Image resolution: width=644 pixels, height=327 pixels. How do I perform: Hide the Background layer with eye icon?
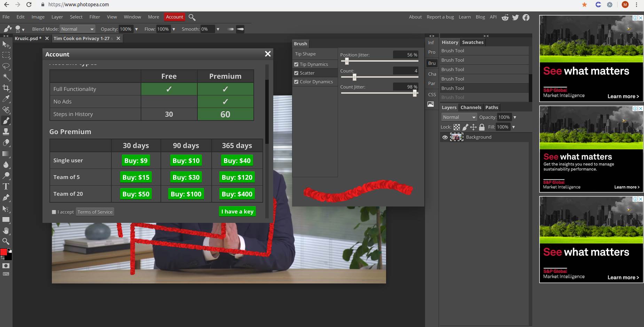445,137
